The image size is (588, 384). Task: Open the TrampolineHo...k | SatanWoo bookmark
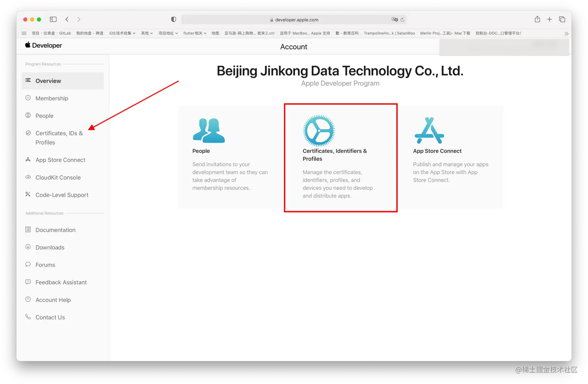pyautogui.click(x=389, y=33)
